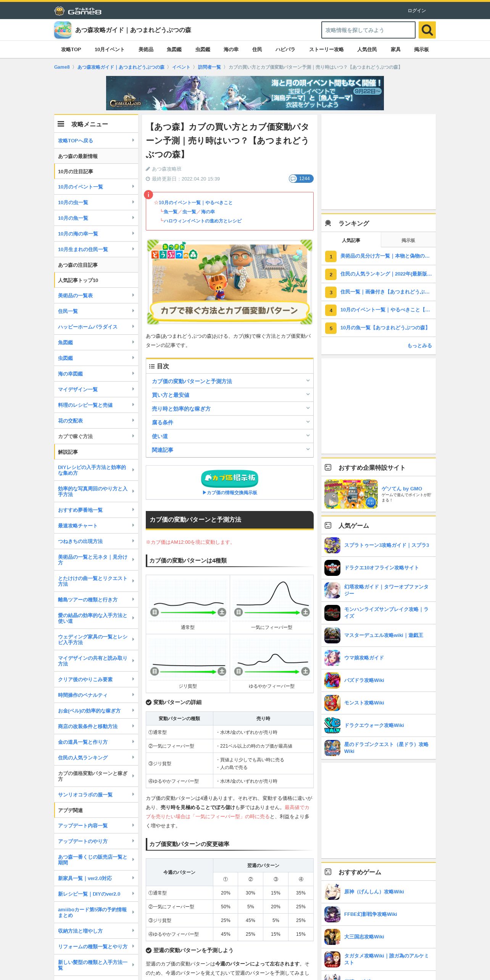Click arrow beside 魚図鑑 sidebar item
The width and height of the screenshot is (490, 980).
tap(133, 342)
